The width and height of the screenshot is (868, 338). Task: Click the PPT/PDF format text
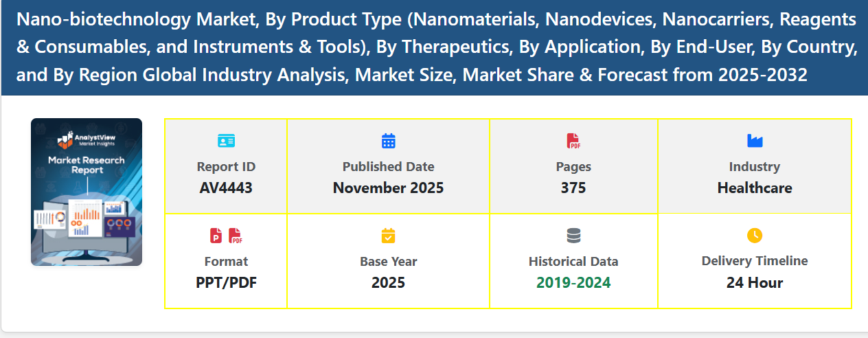click(x=226, y=282)
